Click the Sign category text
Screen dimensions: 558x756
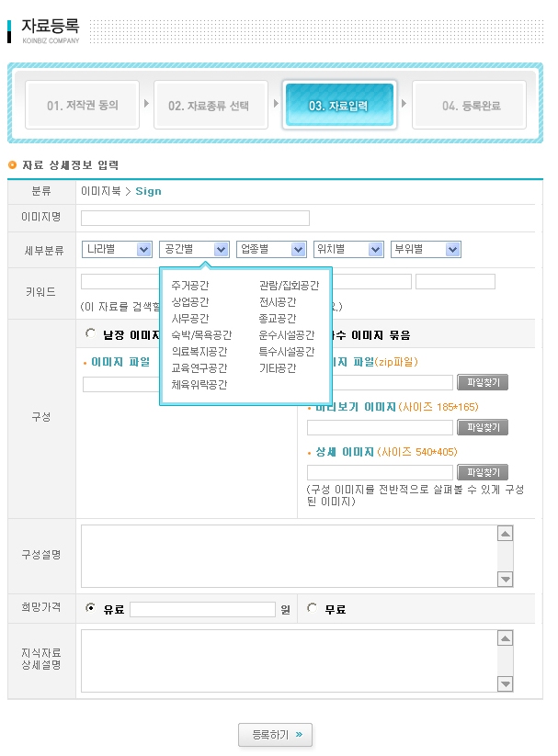148,191
